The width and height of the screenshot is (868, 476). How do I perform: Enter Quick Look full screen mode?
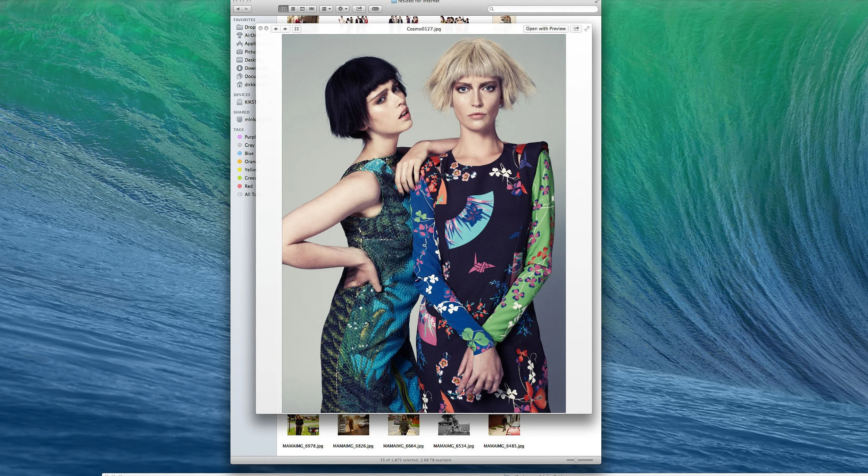click(x=587, y=29)
